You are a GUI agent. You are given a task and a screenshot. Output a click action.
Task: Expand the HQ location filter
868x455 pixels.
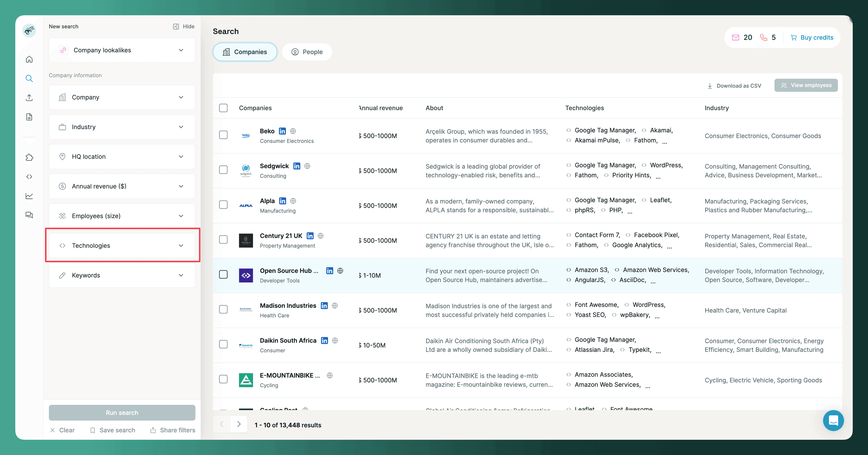[122, 156]
